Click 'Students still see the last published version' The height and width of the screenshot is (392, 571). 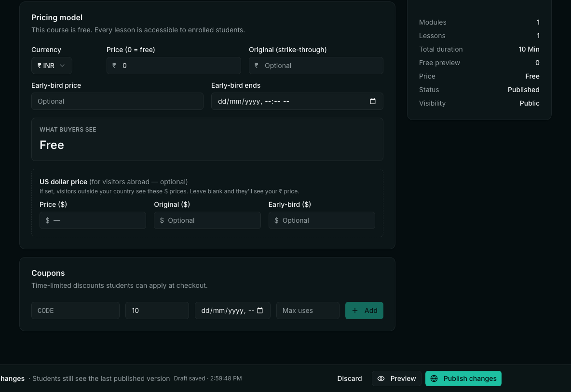101,378
